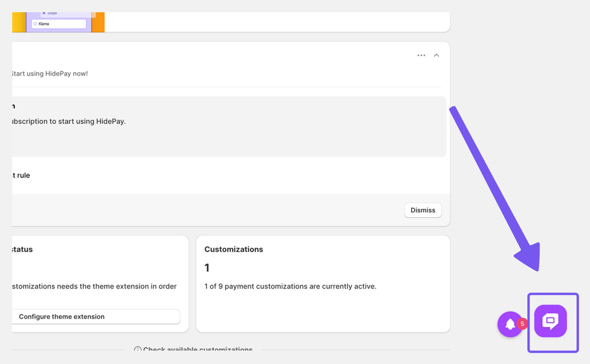590x364 pixels.
Task: Open the three-dots more options menu
Action: click(421, 56)
